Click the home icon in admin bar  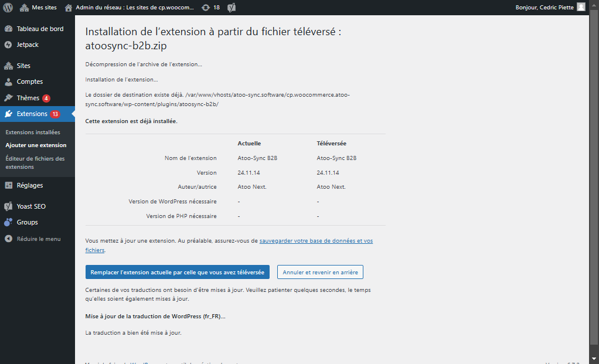pyautogui.click(x=69, y=7)
